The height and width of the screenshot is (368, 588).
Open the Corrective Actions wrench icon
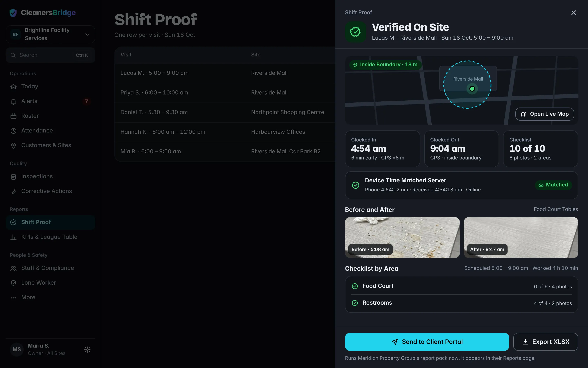[x=14, y=191]
